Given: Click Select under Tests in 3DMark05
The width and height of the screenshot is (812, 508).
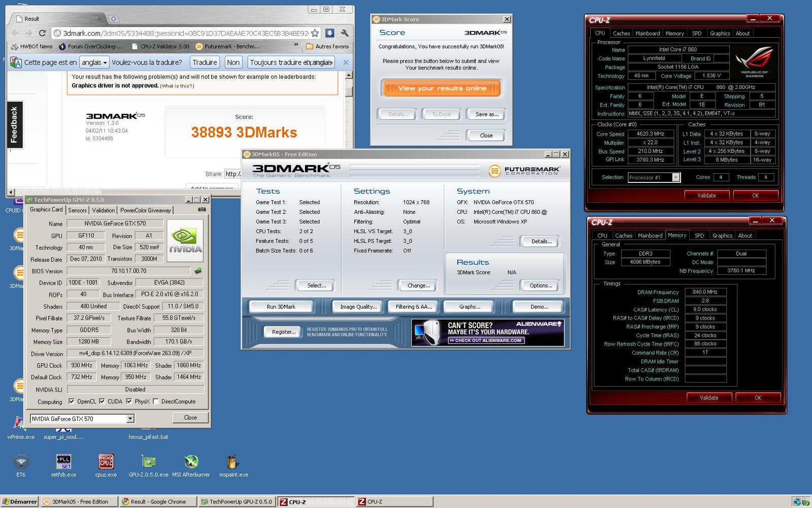Looking at the screenshot, I should (x=316, y=285).
